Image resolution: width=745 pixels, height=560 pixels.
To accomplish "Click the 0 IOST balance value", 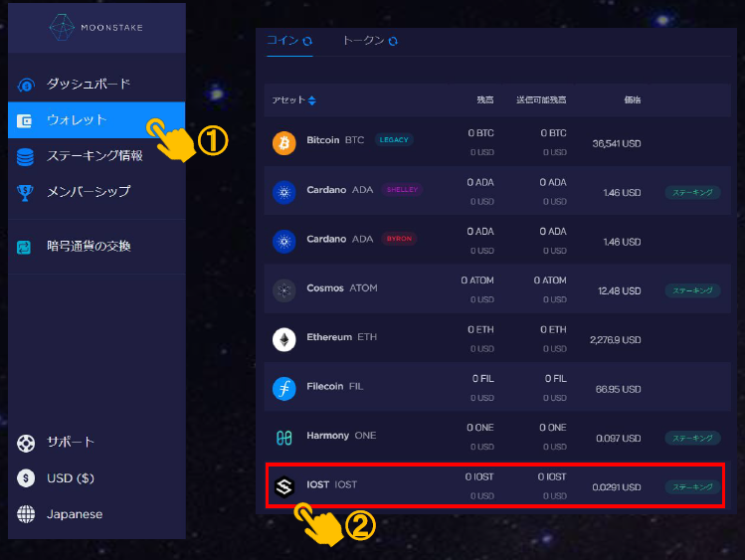I will tap(479, 476).
